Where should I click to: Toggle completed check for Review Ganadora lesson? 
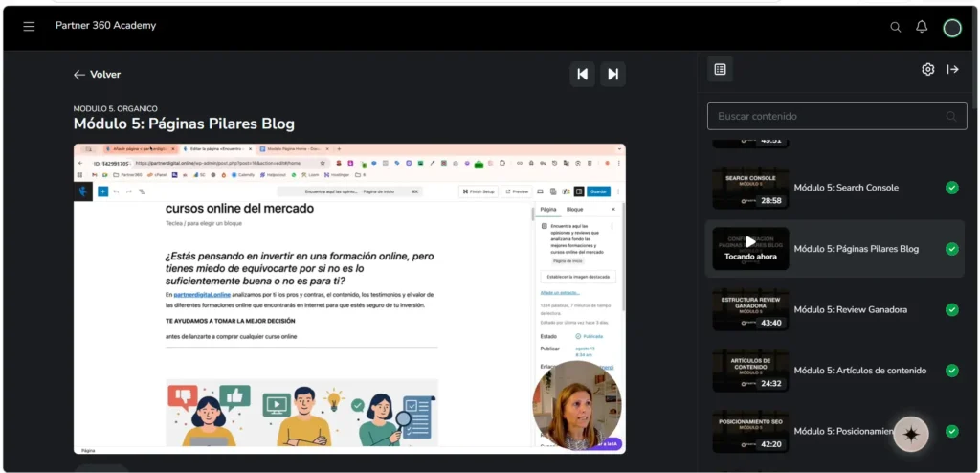952,309
